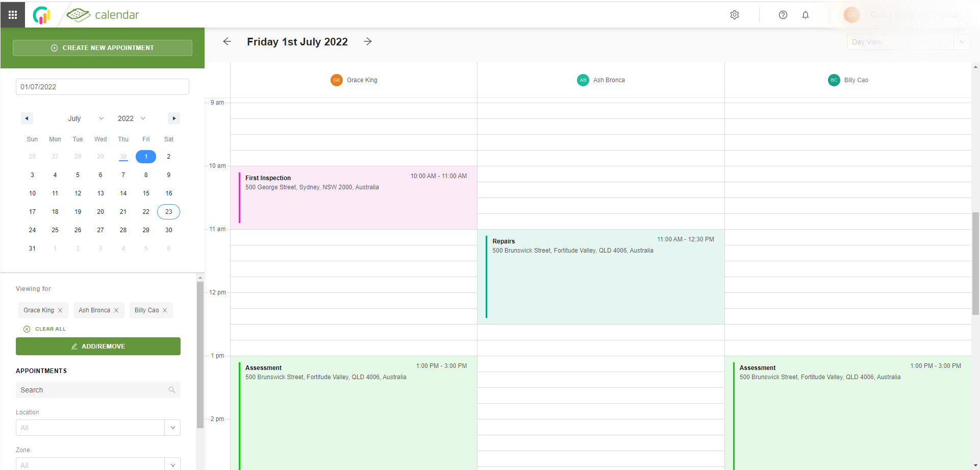The image size is (980, 470).
Task: Click the Ash Bronca column header name
Action: (609, 80)
